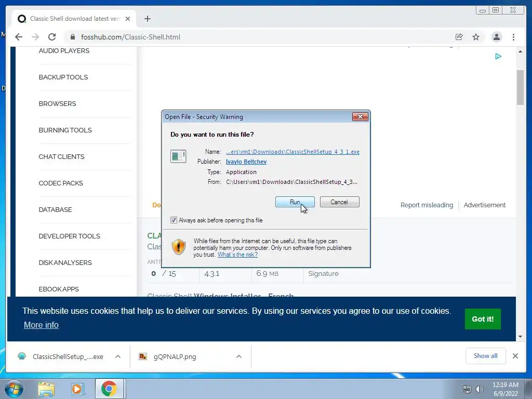Viewport: 532px width, 399px height.
Task: Open CHAT CLIENTS category
Action: (x=61, y=156)
